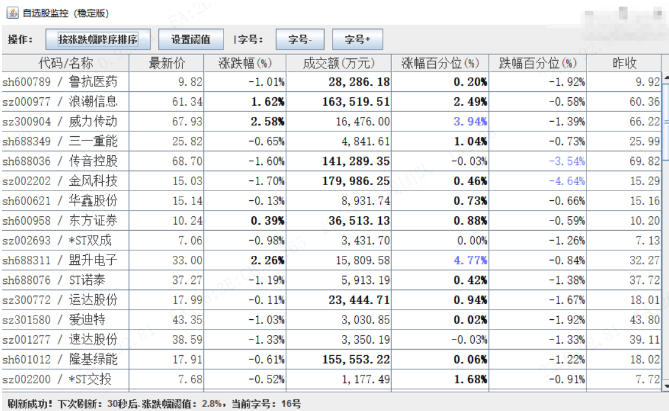Click the vertical scrollbar thumb
Image resolution: width=669 pixels, height=411 pixels.
666,122
